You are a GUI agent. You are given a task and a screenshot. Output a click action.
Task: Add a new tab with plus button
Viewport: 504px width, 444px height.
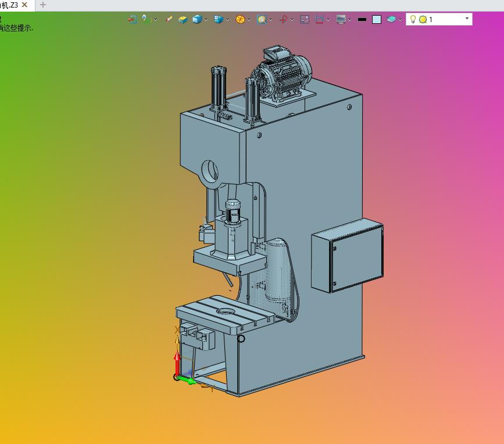[x=43, y=5]
